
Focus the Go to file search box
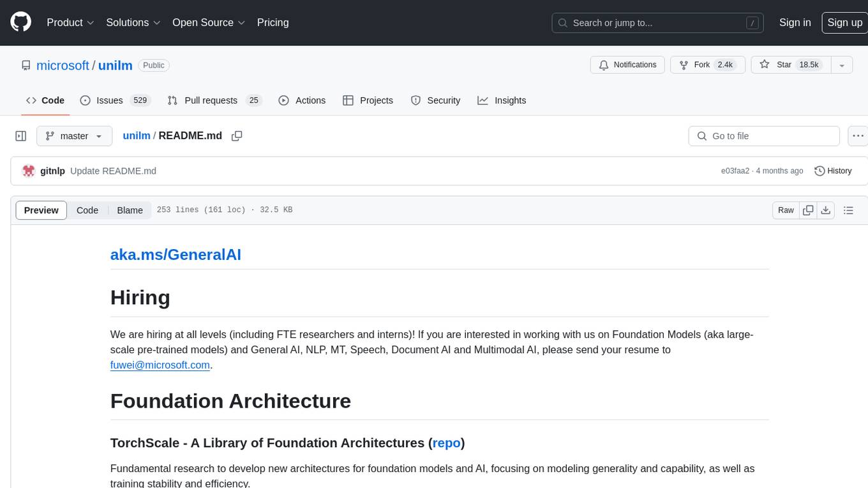pyautogui.click(x=764, y=136)
